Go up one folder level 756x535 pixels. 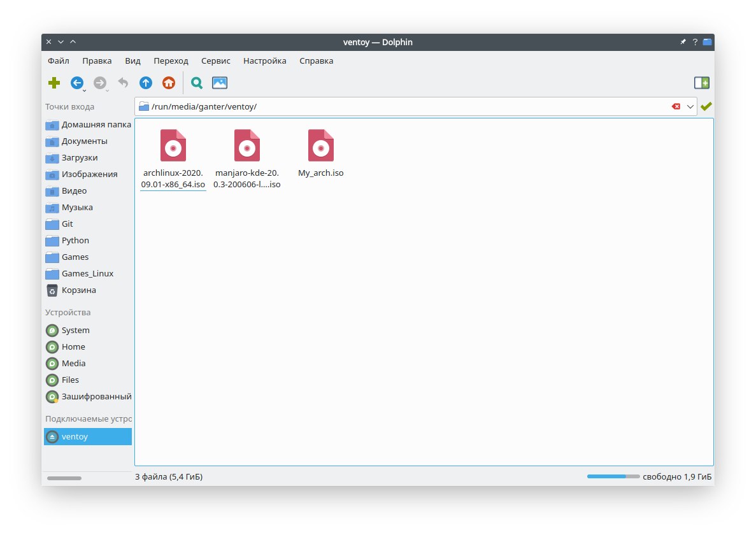pos(146,83)
